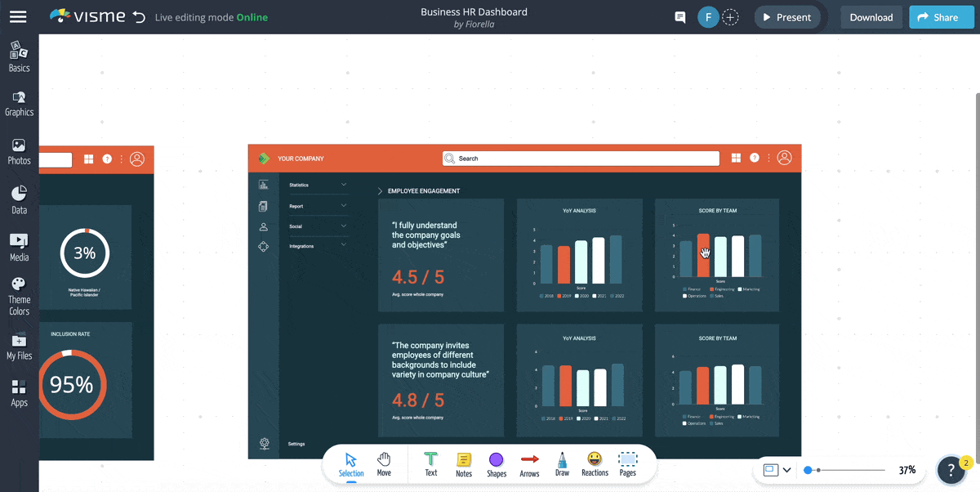Viewport: 980px width, 492px height.
Task: Switch to the Selection pointer tool
Action: (x=351, y=464)
